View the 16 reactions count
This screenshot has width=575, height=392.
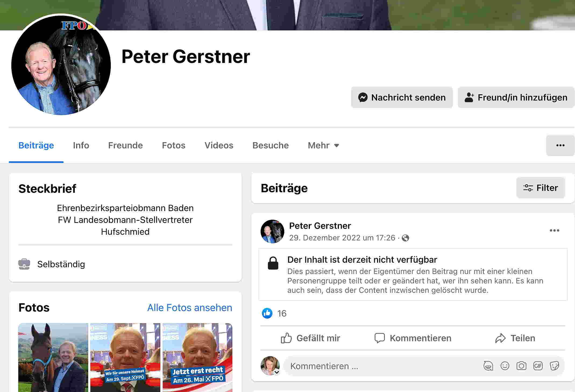282,313
